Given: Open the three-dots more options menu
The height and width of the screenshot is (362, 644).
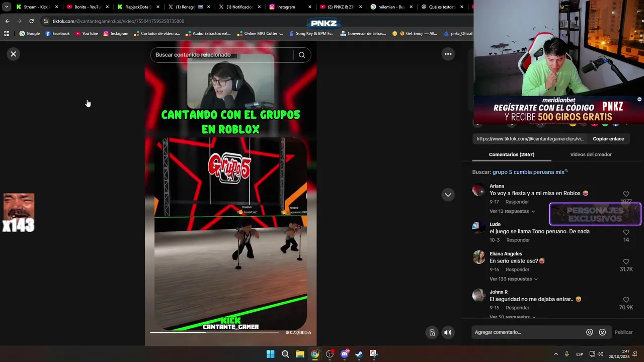Looking at the screenshot, I should click(448, 54).
